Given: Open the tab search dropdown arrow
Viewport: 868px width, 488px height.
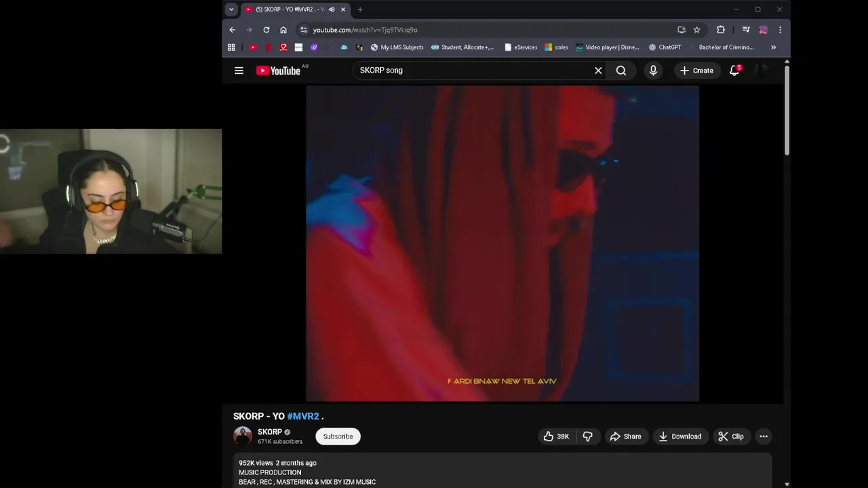Looking at the screenshot, I should 231,9.
